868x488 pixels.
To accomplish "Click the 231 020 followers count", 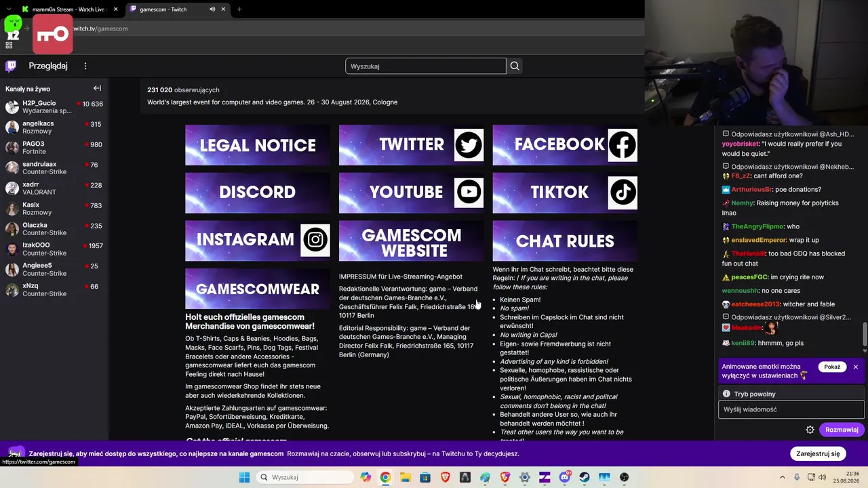I will pos(183,89).
